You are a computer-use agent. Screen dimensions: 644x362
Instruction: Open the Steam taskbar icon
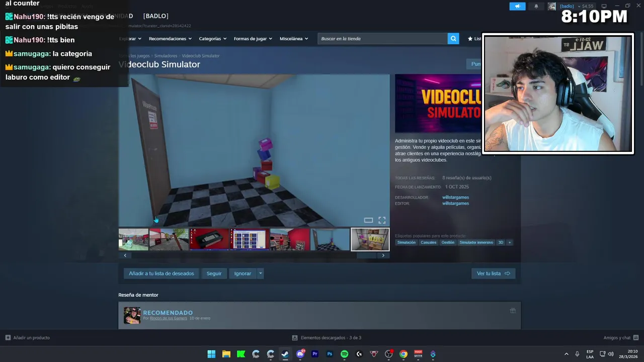click(285, 354)
